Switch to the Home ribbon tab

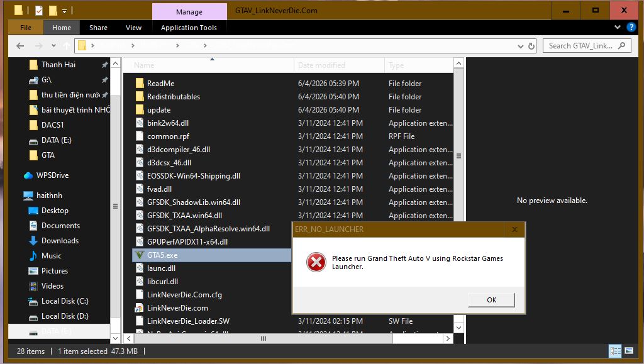pyautogui.click(x=62, y=28)
